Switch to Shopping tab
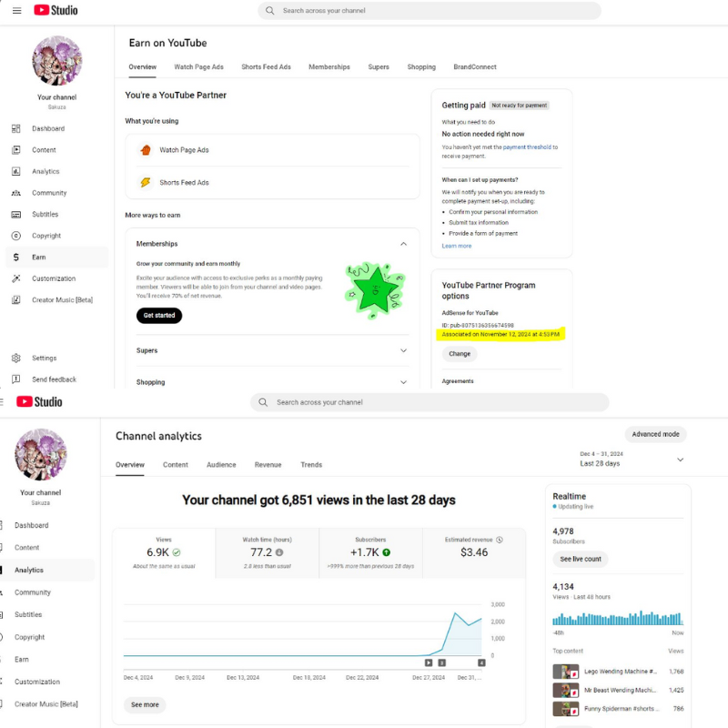This screenshot has width=728, height=728. point(421,66)
